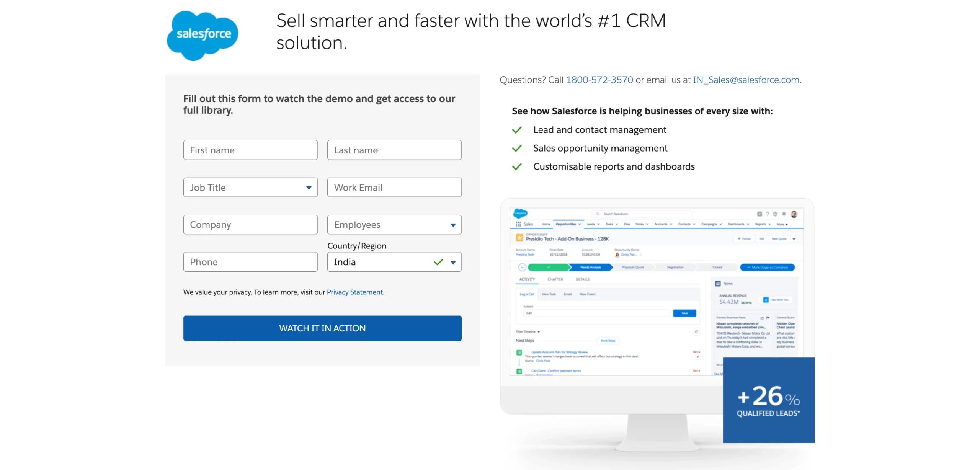Open the Country/Region dropdown showing India

394,262
